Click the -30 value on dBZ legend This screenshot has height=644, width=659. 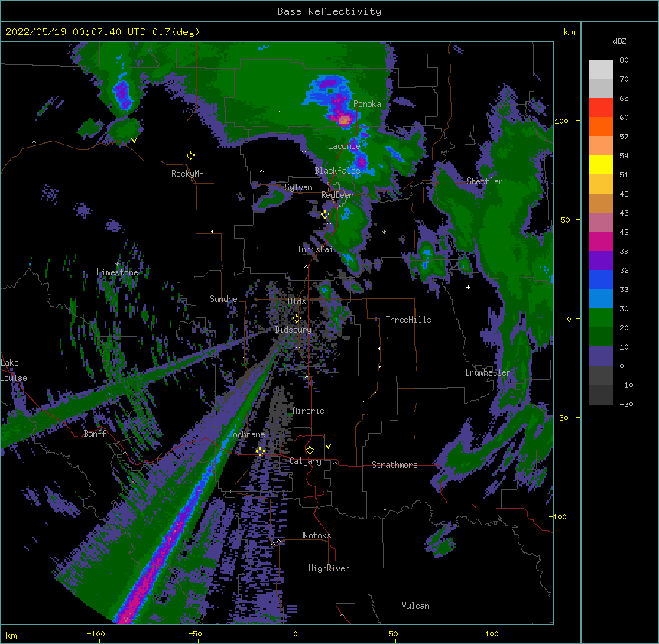[626, 404]
